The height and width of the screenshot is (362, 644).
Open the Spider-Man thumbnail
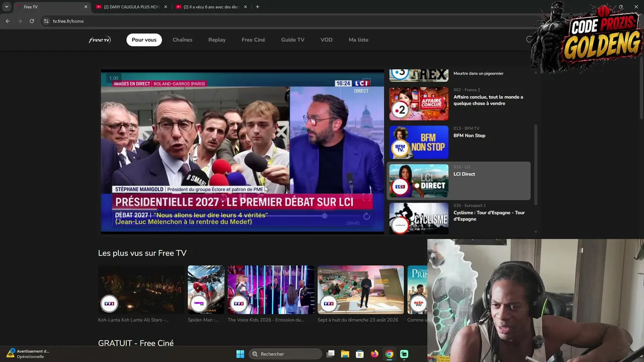[206, 290]
